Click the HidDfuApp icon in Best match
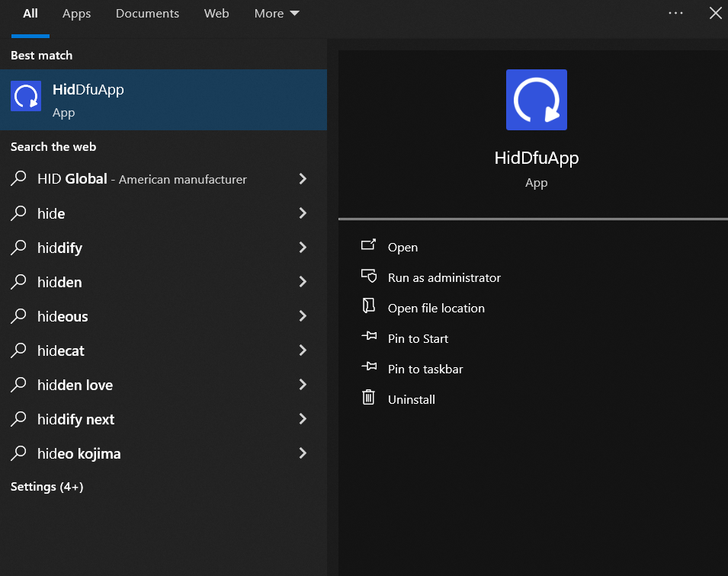 (26, 96)
